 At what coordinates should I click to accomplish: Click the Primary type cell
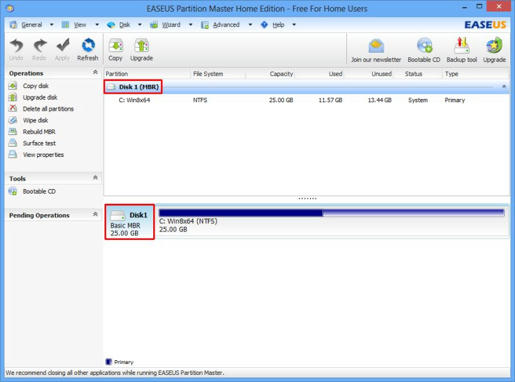[x=455, y=100]
